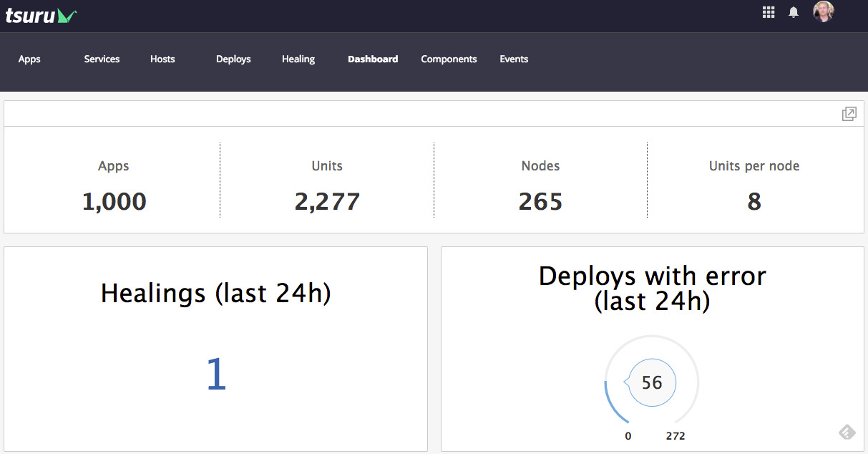Click the tsuru logo
The width and height of the screenshot is (868, 454).
[x=41, y=15]
